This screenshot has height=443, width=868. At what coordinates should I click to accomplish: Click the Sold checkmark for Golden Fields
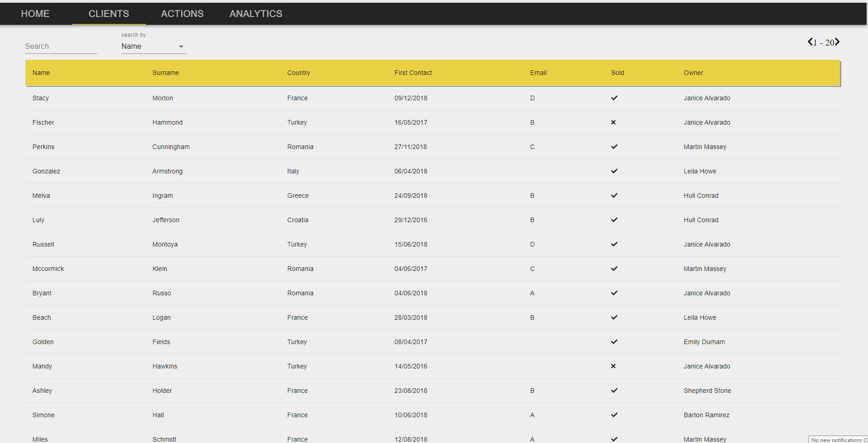click(x=614, y=342)
